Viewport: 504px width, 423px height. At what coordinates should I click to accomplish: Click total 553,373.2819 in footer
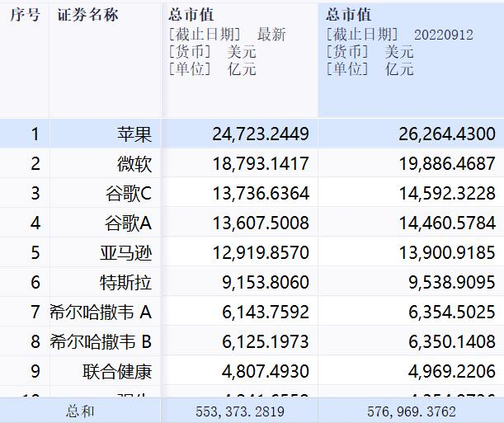(x=240, y=411)
